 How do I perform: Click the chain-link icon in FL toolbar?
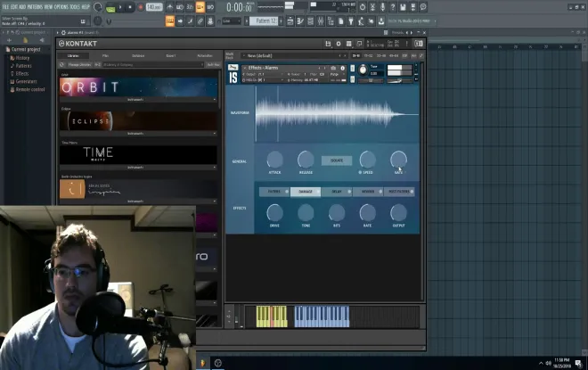coord(200,21)
